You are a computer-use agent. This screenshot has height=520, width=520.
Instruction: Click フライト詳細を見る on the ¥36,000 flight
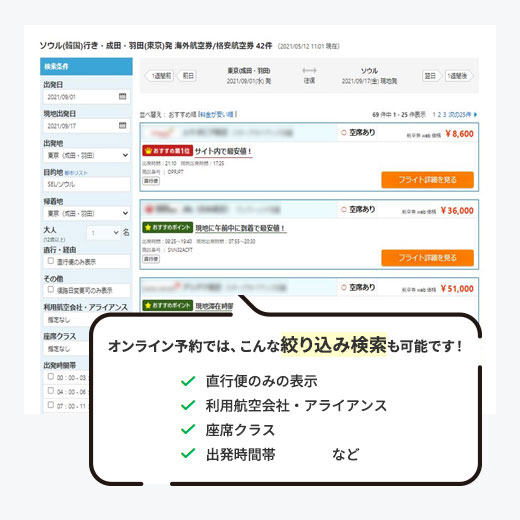428,258
